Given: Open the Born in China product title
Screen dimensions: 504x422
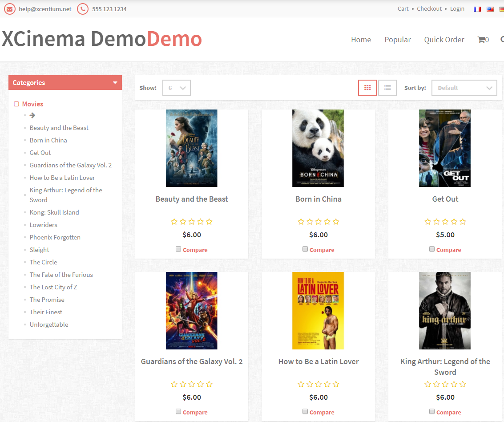Looking at the screenshot, I should tap(319, 199).
